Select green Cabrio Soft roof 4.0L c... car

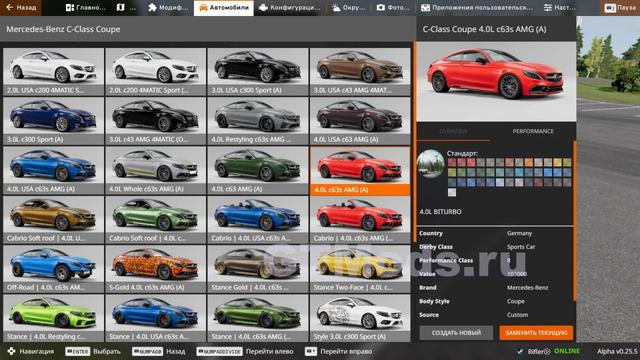tap(156, 220)
